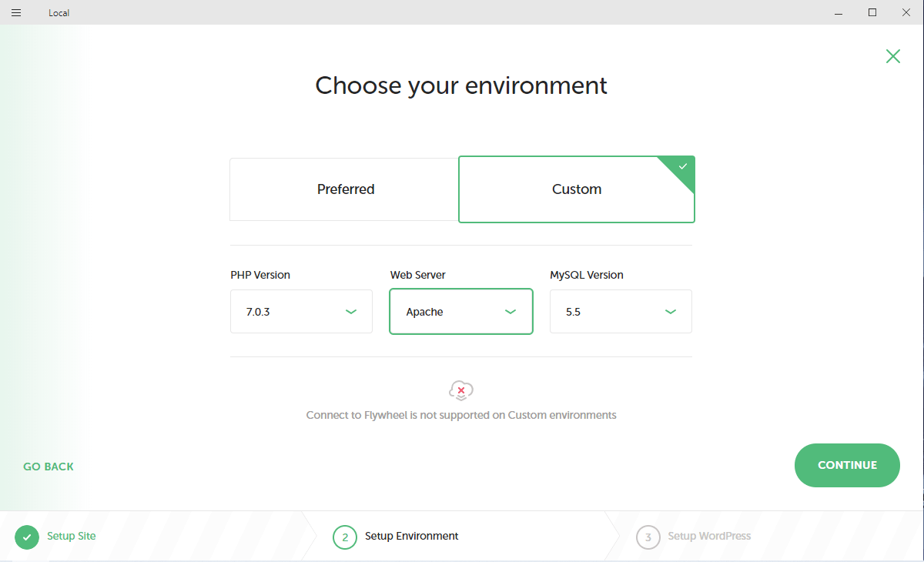Image resolution: width=924 pixels, height=562 pixels.
Task: Click the Flywheel cloud unsupported icon
Action: click(460, 390)
